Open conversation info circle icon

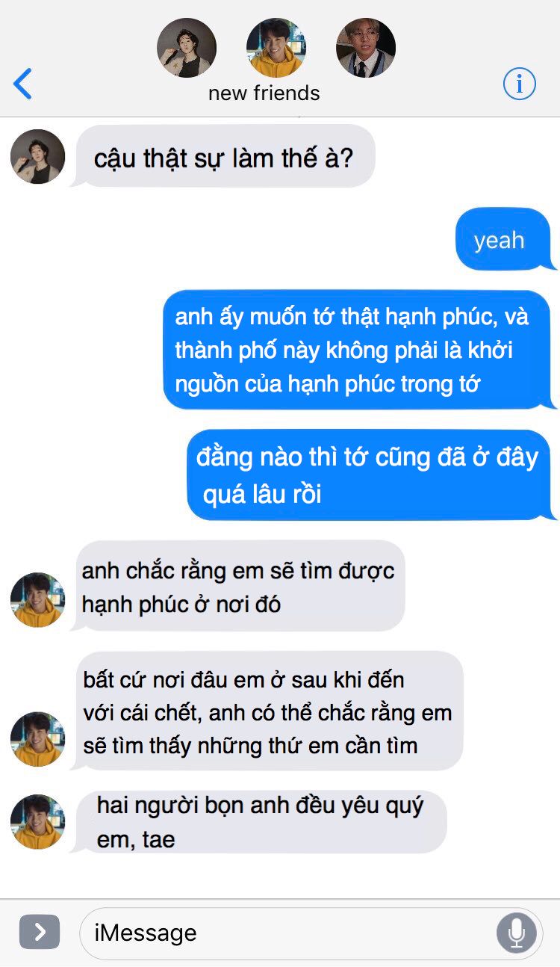519,84
